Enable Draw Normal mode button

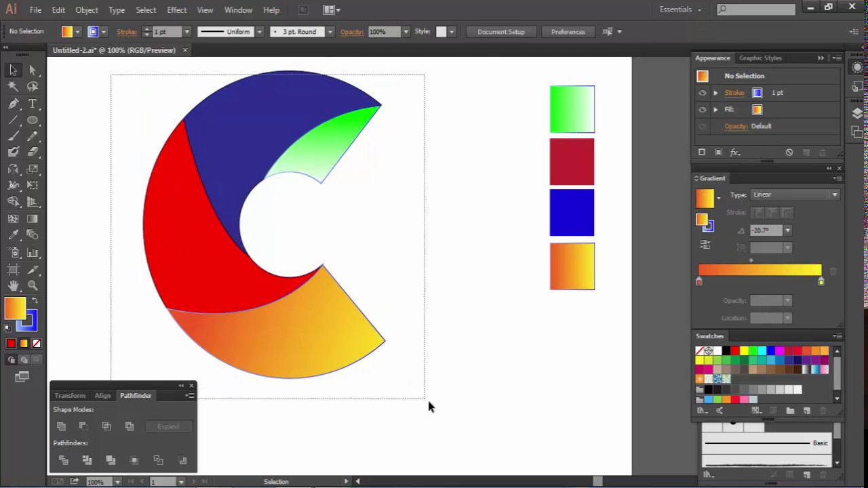(x=12, y=360)
